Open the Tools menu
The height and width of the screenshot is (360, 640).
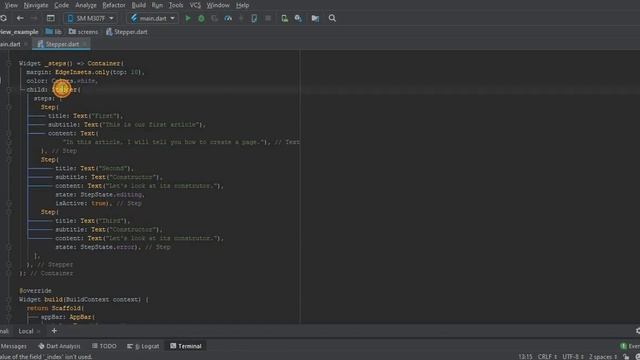tap(176, 5)
